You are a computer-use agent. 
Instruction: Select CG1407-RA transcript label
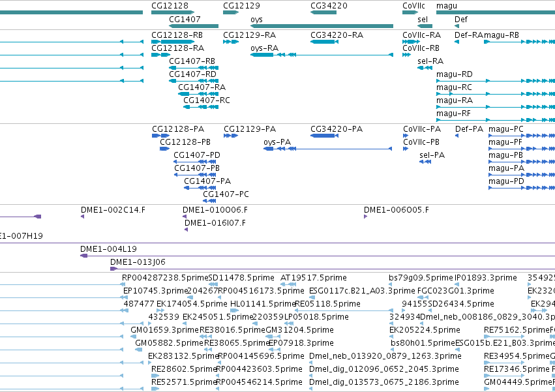[x=202, y=87]
